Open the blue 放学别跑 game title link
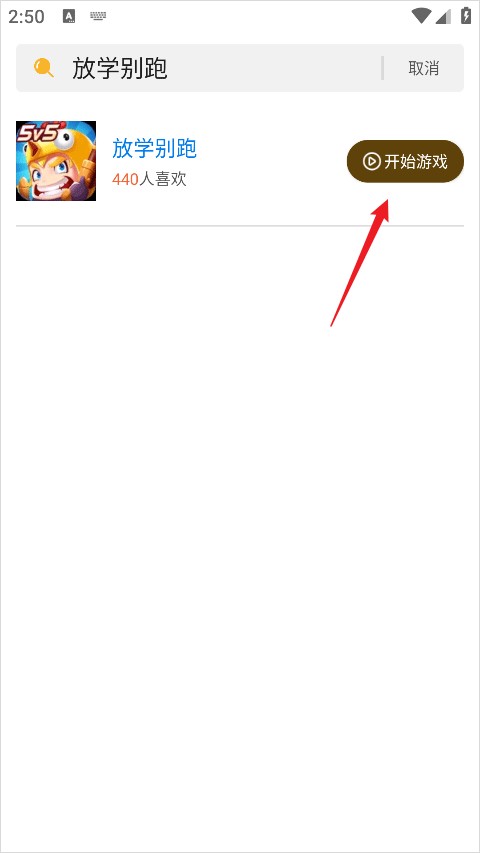The image size is (480, 853). click(x=155, y=148)
